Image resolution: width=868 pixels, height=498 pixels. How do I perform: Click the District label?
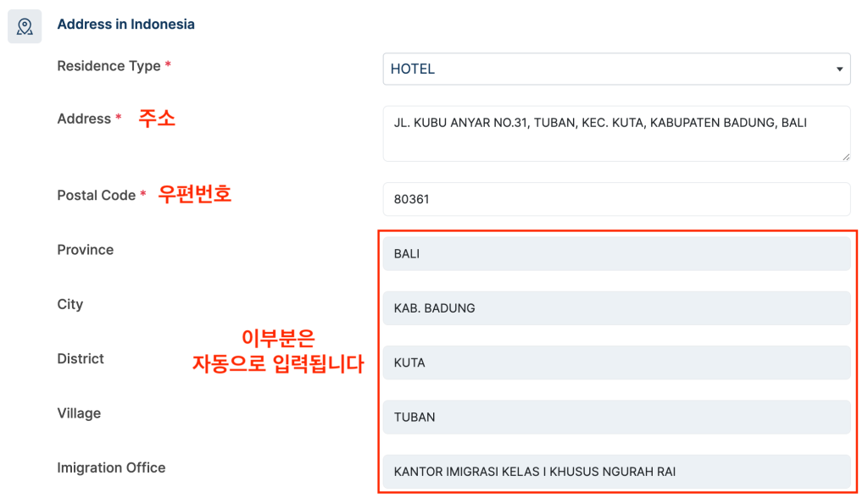pyautogui.click(x=81, y=359)
